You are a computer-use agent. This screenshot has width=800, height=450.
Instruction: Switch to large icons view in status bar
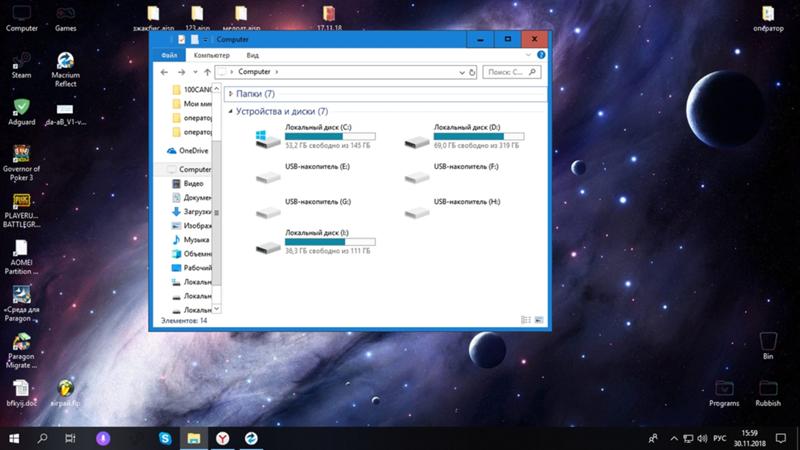click(x=539, y=320)
